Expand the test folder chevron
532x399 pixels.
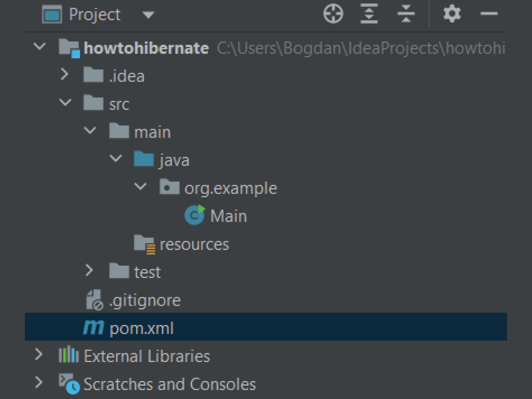coord(89,270)
